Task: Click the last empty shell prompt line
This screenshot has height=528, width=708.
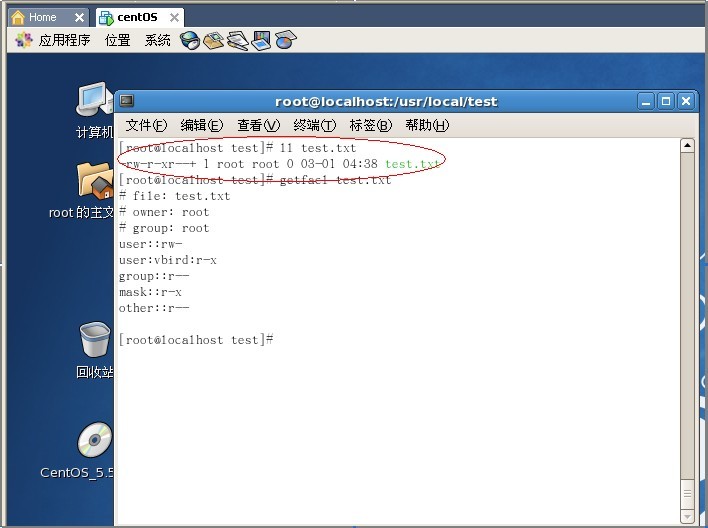Action: tap(196, 340)
